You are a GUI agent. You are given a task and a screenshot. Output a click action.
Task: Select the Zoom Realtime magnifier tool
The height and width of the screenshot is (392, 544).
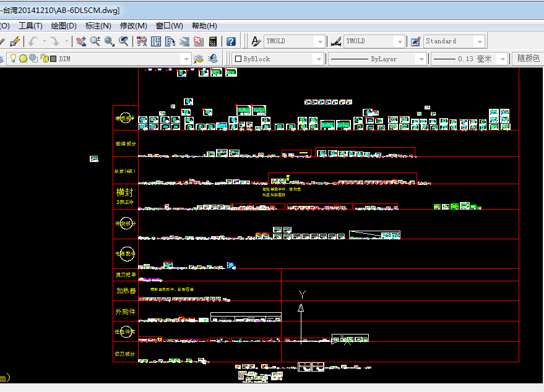coord(95,41)
